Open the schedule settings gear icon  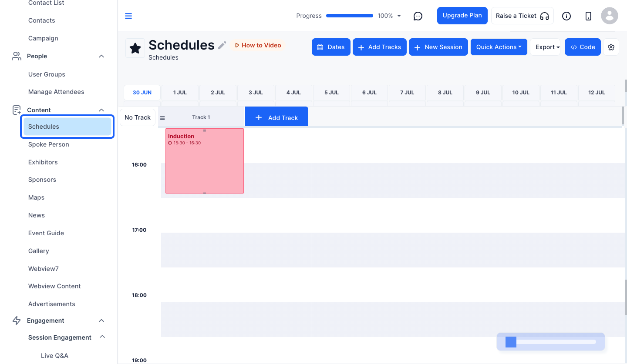(x=611, y=47)
